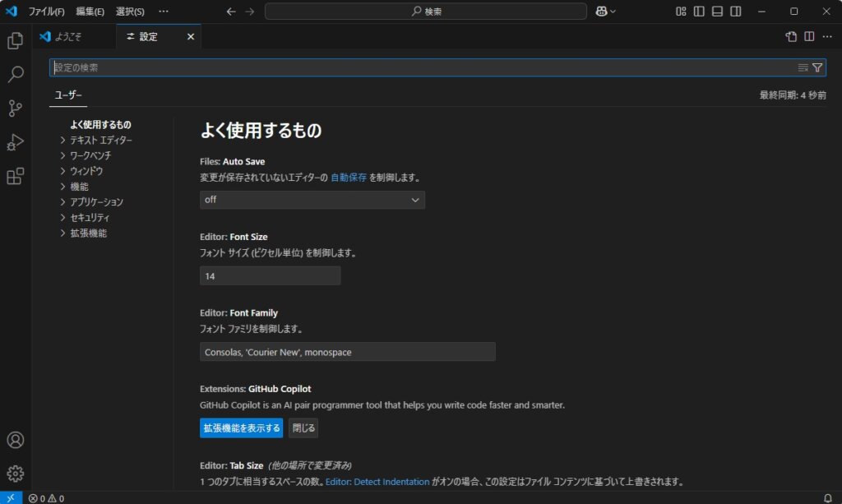Click 他の場所で変更済み indicator
The image size is (842, 504).
[x=310, y=465]
